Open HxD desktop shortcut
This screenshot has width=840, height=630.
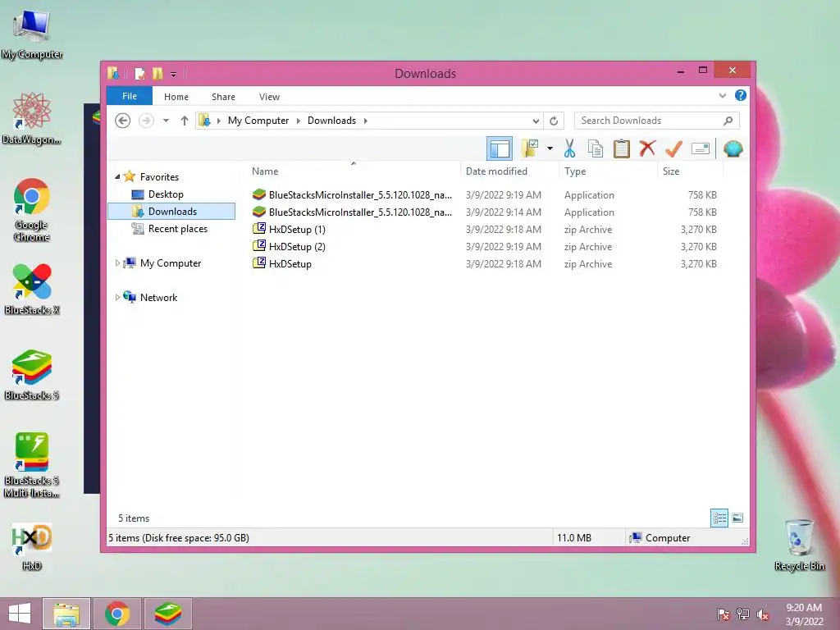click(x=32, y=546)
